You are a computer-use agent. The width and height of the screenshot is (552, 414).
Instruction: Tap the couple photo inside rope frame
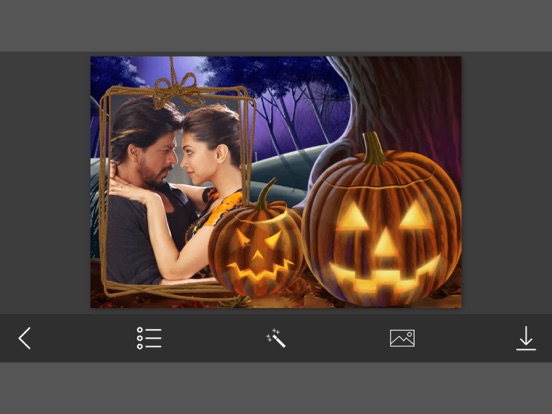pos(175,190)
